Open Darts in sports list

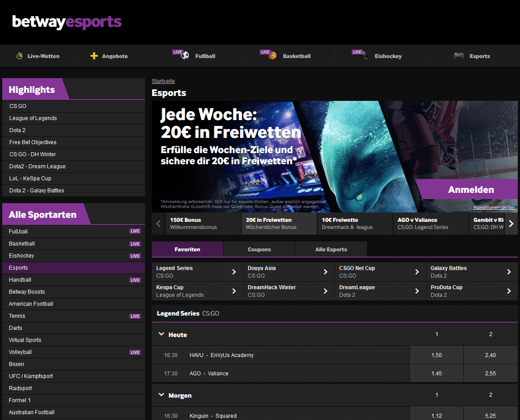tap(74, 328)
